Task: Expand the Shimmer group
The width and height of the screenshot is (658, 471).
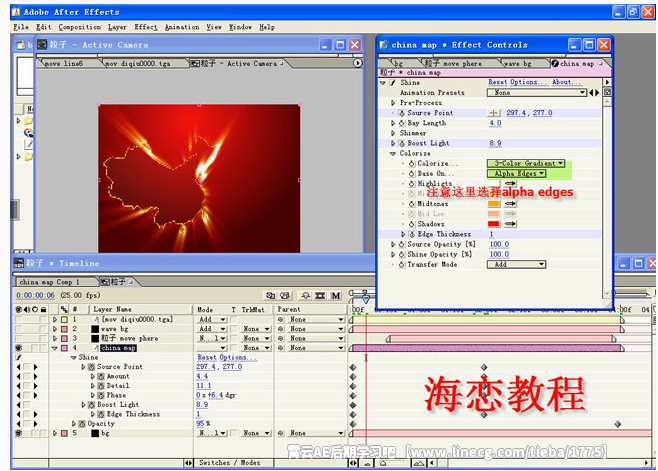Action: click(x=393, y=133)
